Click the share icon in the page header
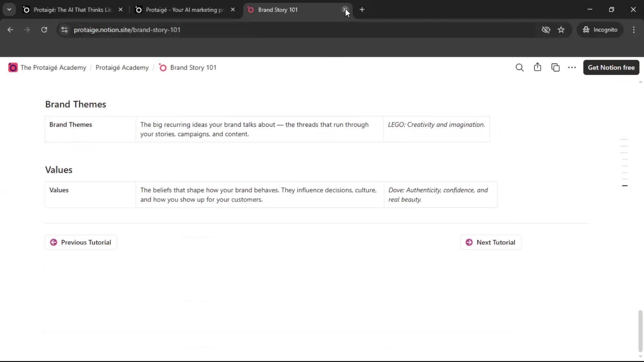Screen dimensions: 644x362 537,67
